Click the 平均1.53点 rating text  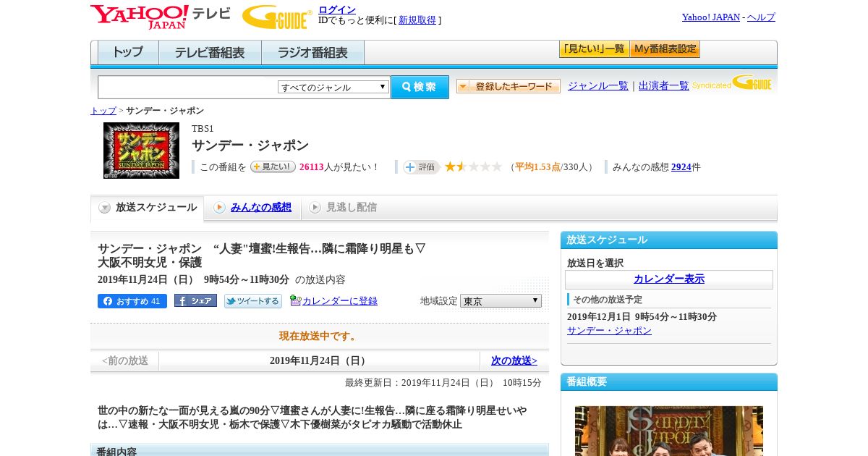point(537,167)
